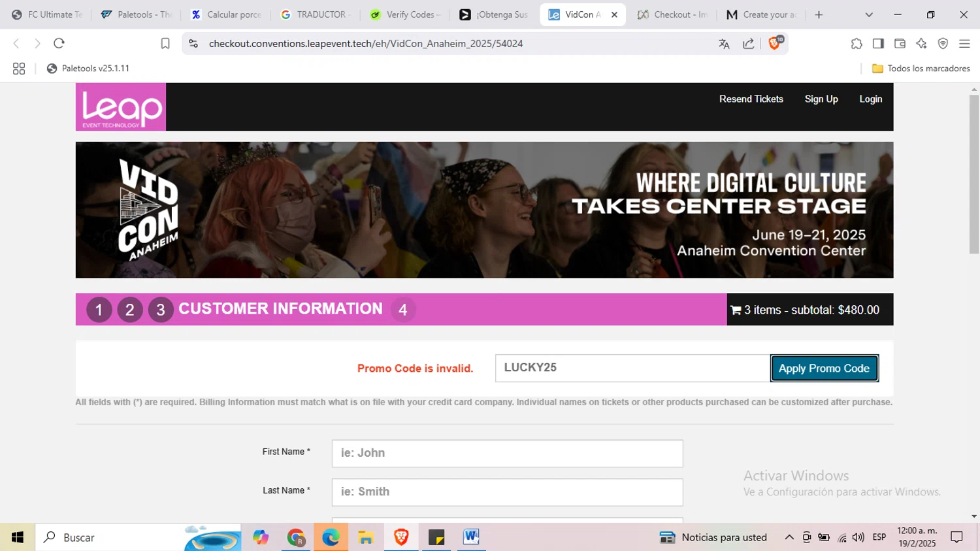Image resolution: width=980 pixels, height=551 pixels.
Task: Open the Brave Wallet icon
Action: tap(900, 44)
